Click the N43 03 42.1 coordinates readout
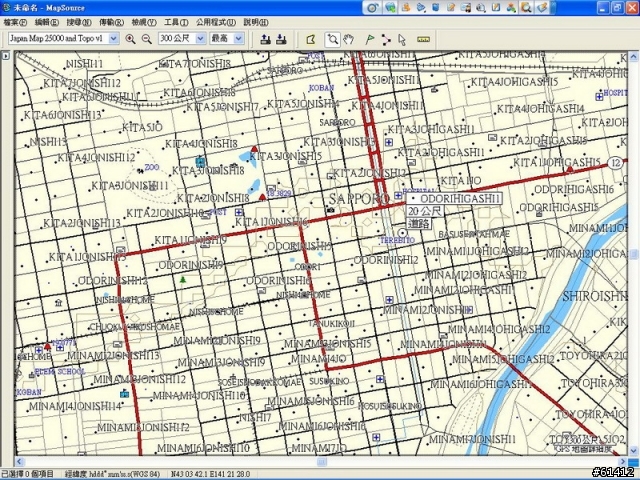640x480 pixels. point(211,474)
